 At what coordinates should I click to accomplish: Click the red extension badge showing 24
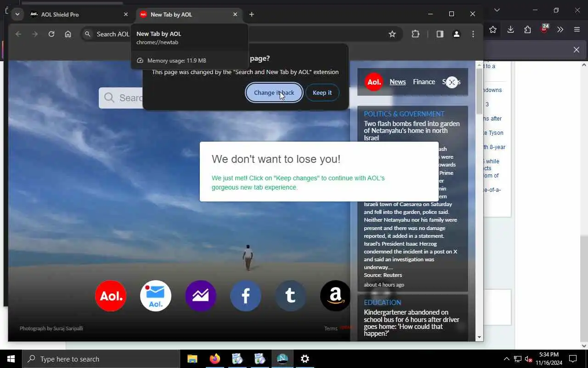tap(544, 29)
